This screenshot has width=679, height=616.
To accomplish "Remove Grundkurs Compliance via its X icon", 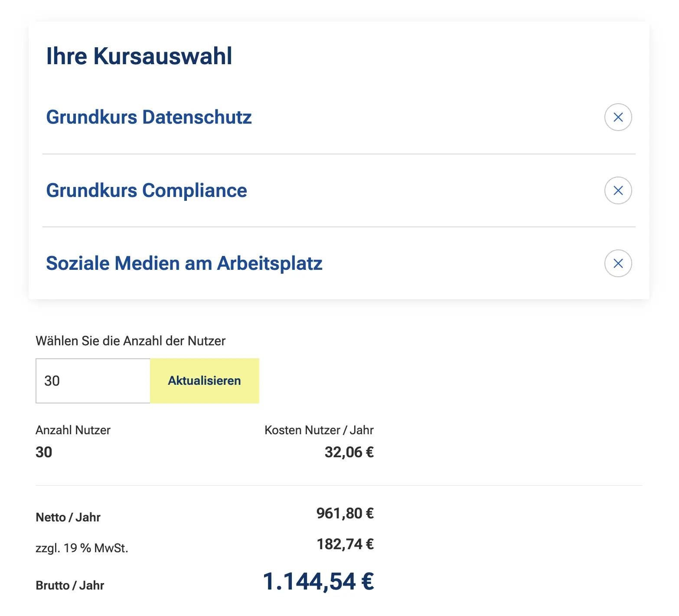I will pos(618,190).
